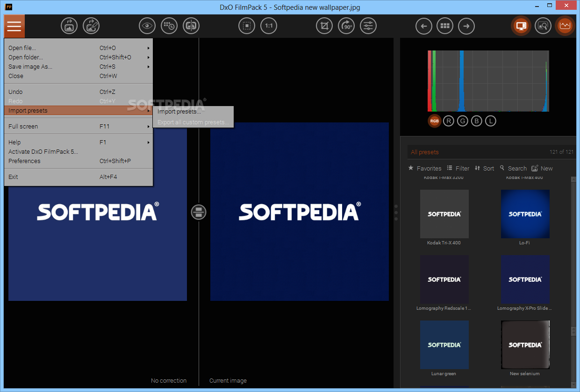Viewport: 580px width, 392px height.
Task: Click the 'Current image' label
Action: click(x=228, y=381)
